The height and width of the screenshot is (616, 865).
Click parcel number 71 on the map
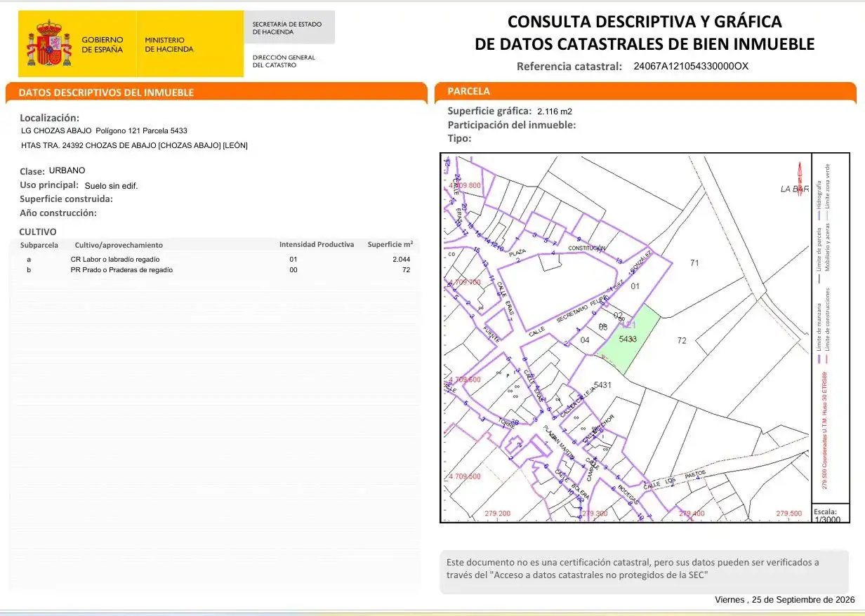pyautogui.click(x=695, y=263)
